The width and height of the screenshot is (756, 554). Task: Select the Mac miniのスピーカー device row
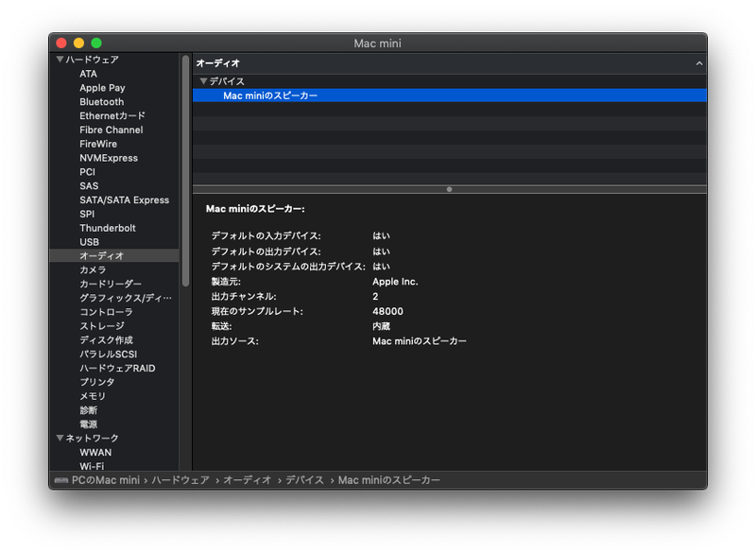tap(270, 95)
